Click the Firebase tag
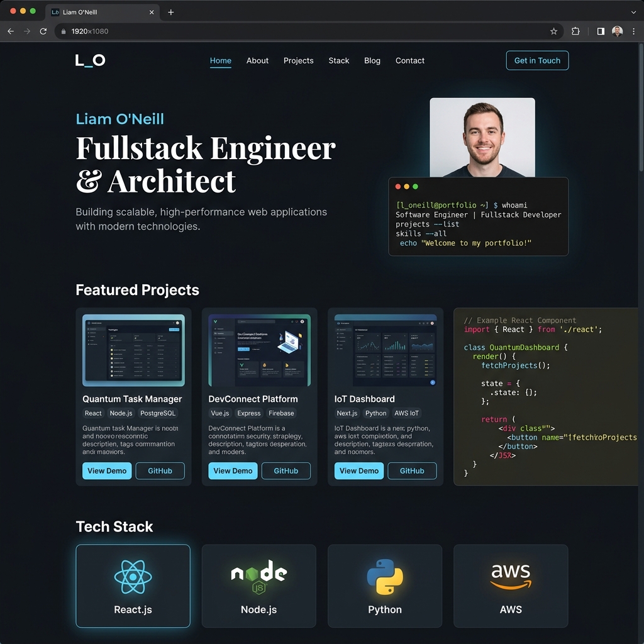644x644 pixels. coord(281,413)
